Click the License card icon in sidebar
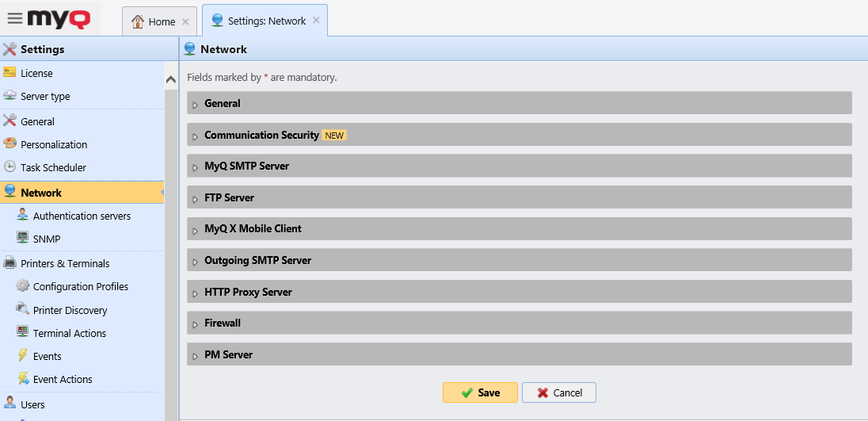This screenshot has height=421, width=868. pyautogui.click(x=10, y=73)
